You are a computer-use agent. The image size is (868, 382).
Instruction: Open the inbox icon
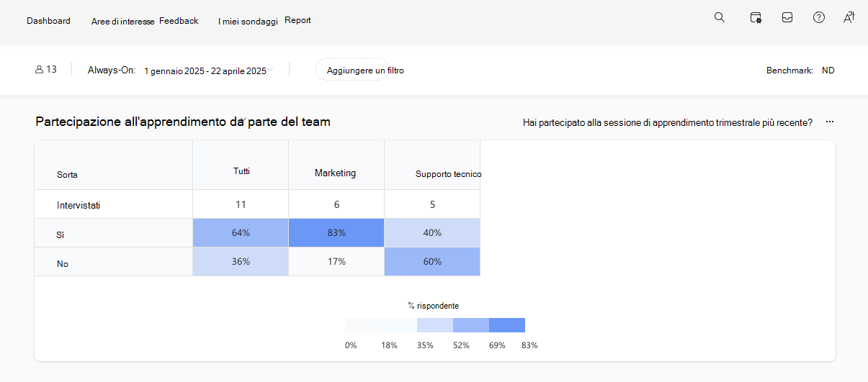[787, 17]
